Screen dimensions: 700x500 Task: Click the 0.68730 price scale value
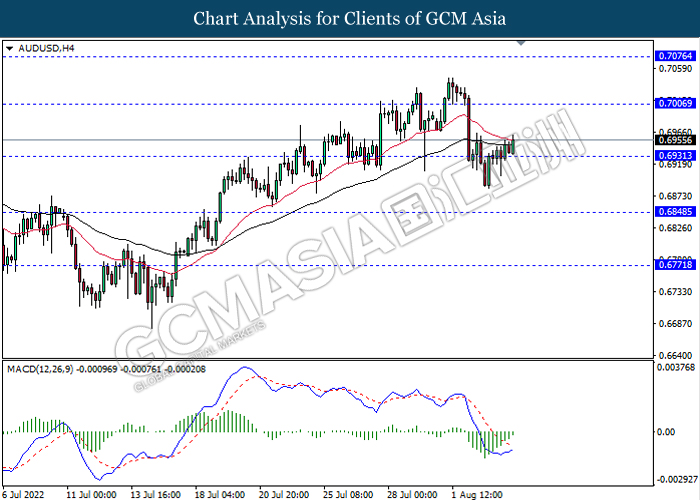tap(676, 196)
